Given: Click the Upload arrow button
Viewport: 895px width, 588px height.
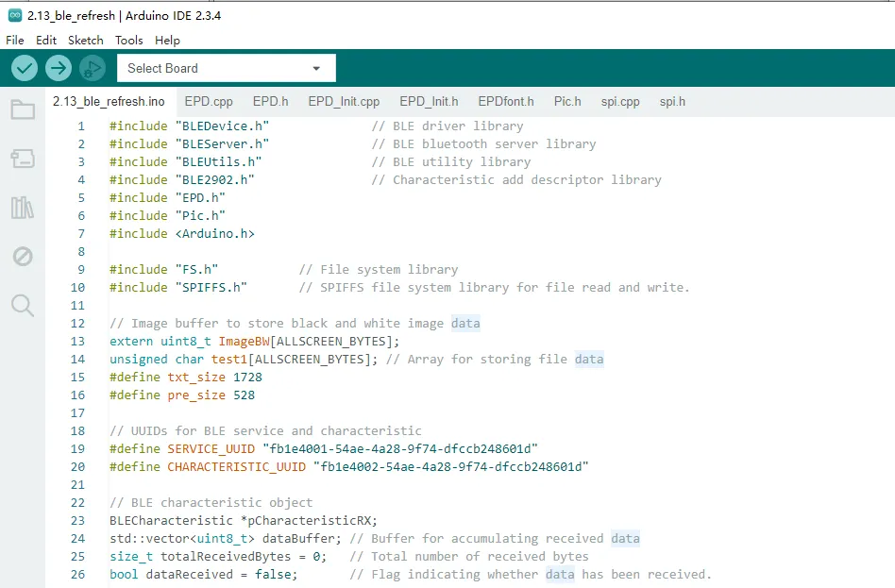Looking at the screenshot, I should [59, 69].
